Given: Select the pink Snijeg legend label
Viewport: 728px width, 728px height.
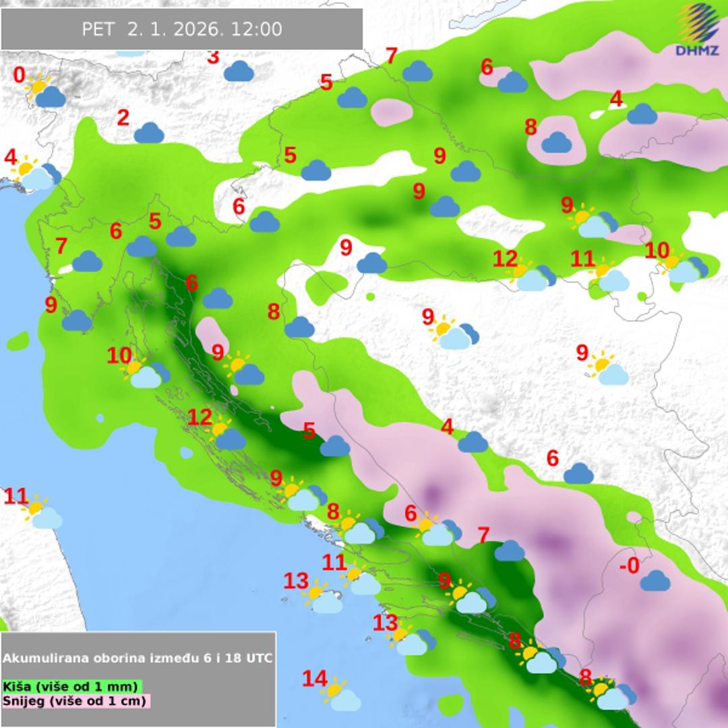Looking at the screenshot, I should point(75,701).
